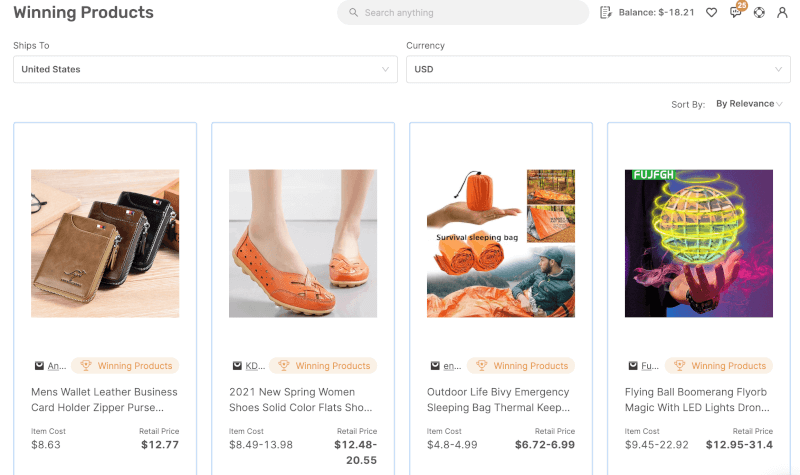The image size is (800, 475).
Task: Open the survival sleeping bag product image
Action: (501, 243)
